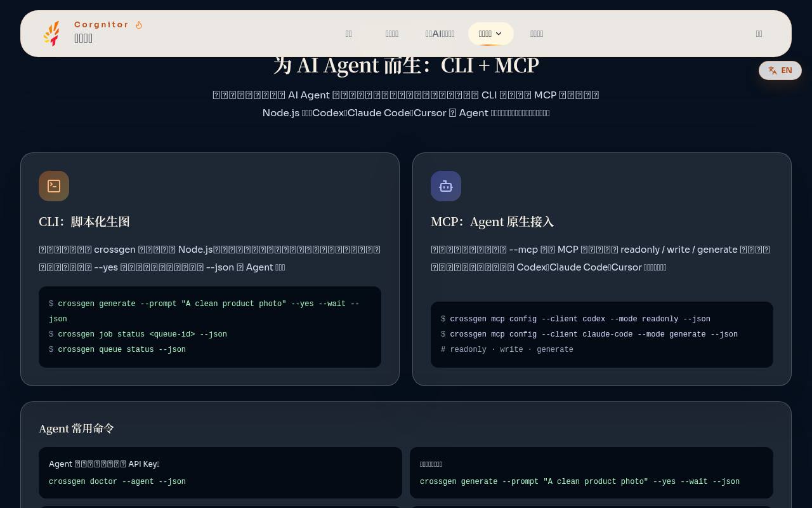Click the CLI card description mentioning crossgen and --yes
The height and width of the screenshot is (508, 812).
click(210, 258)
